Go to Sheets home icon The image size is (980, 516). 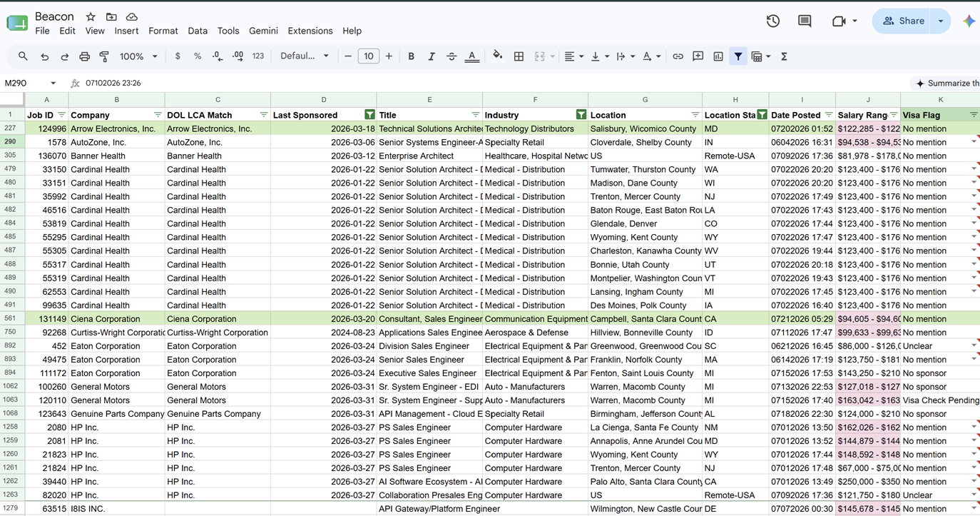[17, 23]
